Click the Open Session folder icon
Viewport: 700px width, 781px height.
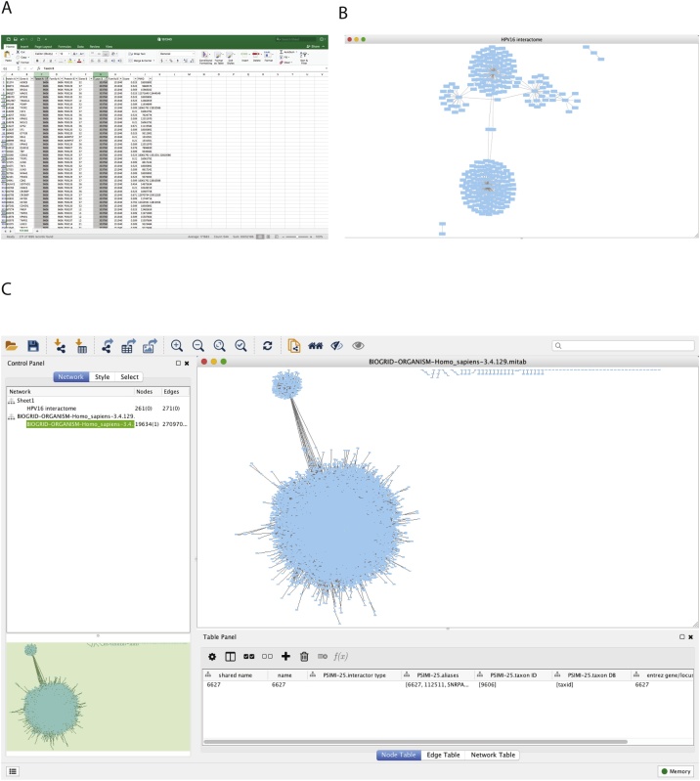12,345
